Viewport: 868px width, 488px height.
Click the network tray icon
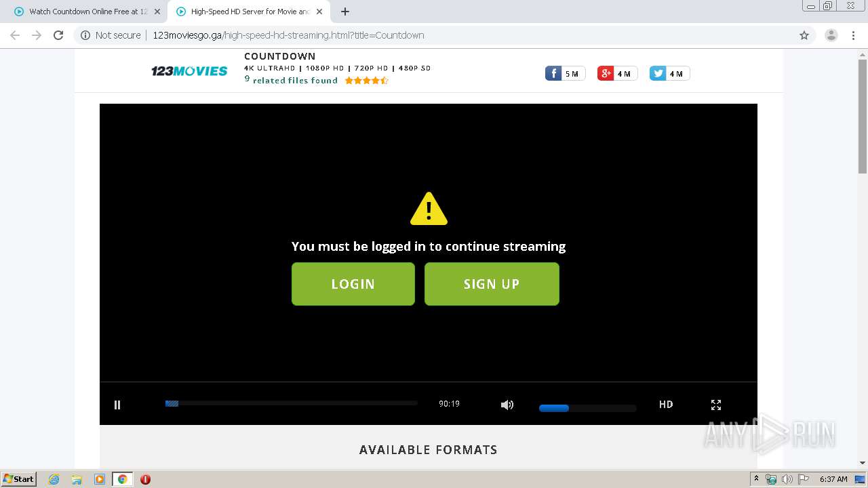coord(771,479)
